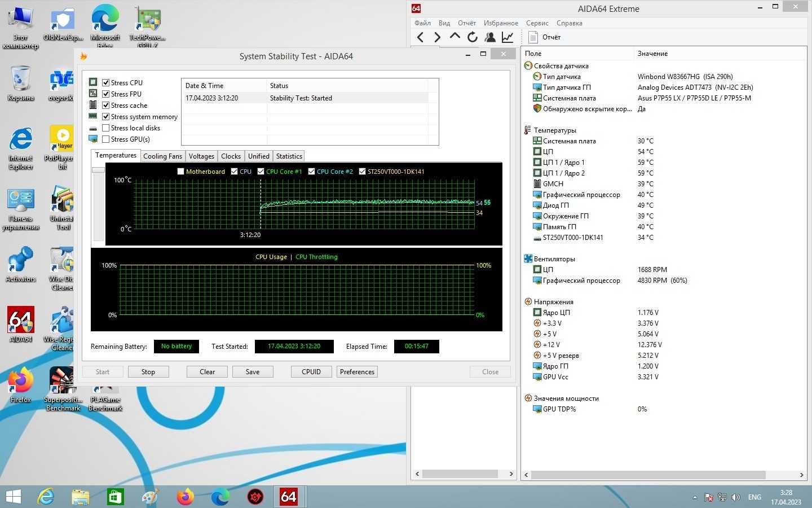Refresh the AIDA64 sensor readings

tap(473, 37)
